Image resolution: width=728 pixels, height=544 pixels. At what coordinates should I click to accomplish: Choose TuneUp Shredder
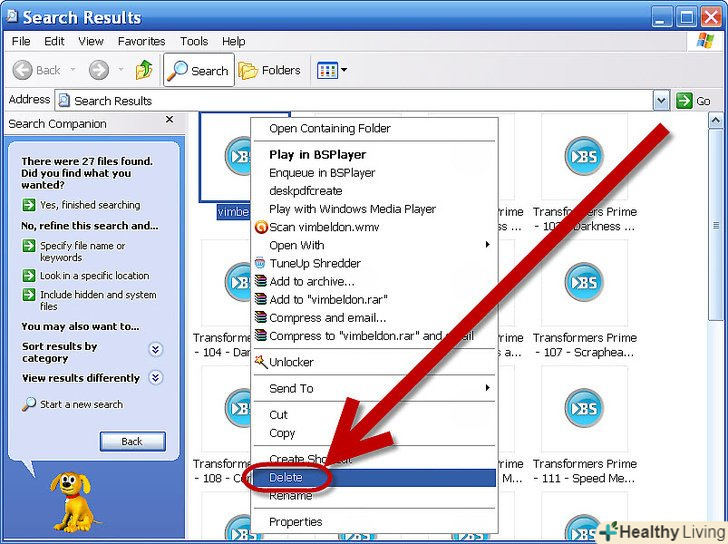pos(374,263)
